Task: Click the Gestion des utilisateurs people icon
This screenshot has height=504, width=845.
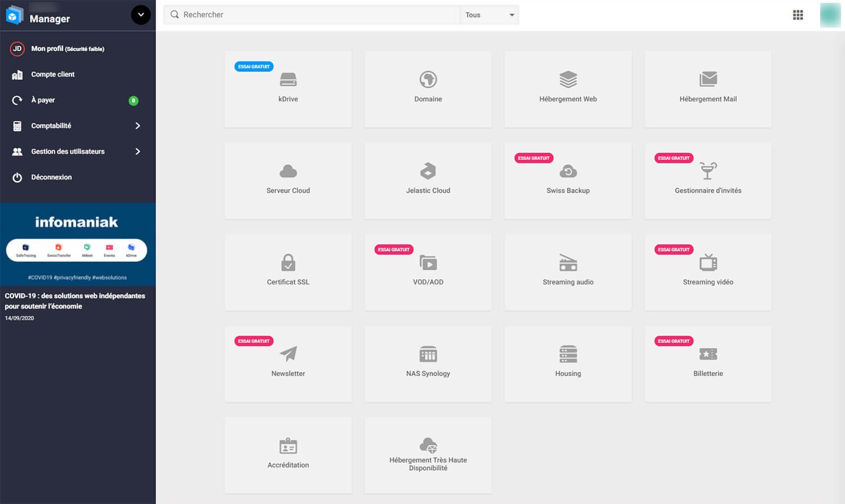Action: pyautogui.click(x=17, y=152)
